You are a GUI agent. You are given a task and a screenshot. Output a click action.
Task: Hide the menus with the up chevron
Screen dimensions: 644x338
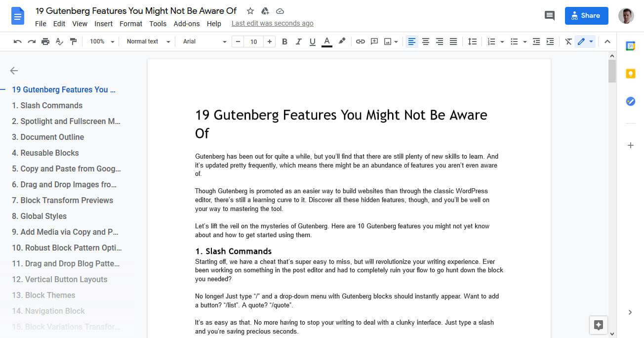[607, 42]
